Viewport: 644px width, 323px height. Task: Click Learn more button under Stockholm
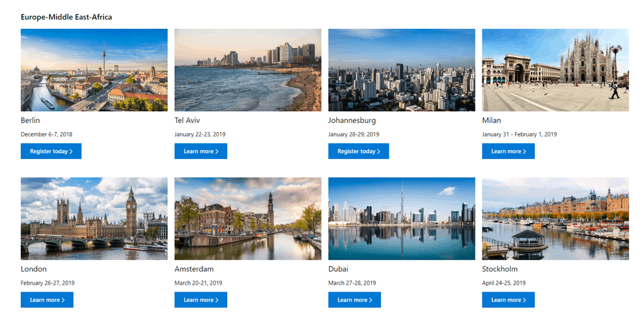(508, 300)
